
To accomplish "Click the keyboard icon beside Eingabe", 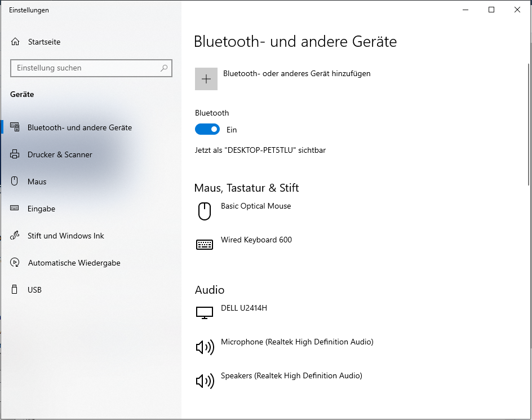I will (x=15, y=208).
